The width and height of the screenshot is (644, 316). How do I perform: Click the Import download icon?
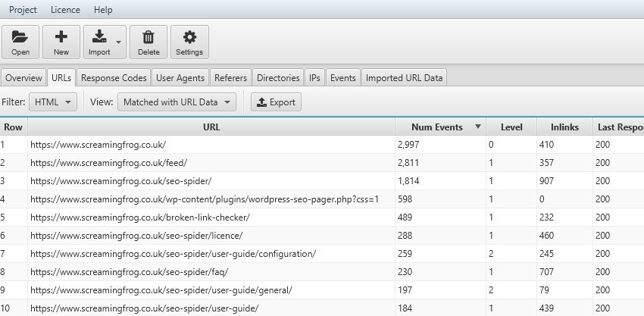tap(99, 37)
